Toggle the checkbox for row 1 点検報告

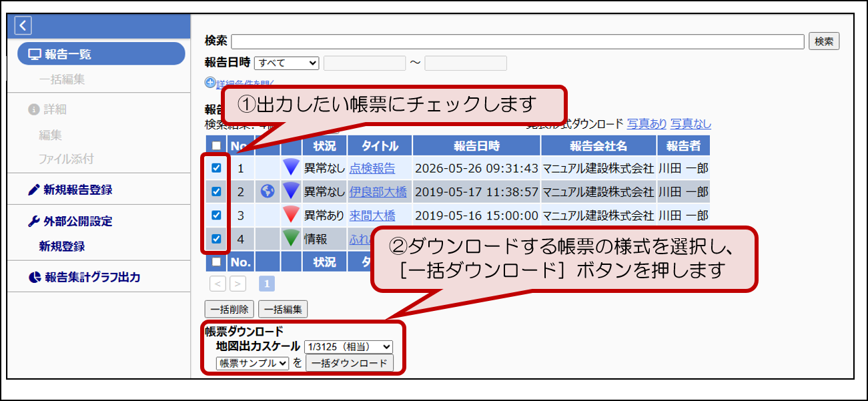[x=216, y=168]
